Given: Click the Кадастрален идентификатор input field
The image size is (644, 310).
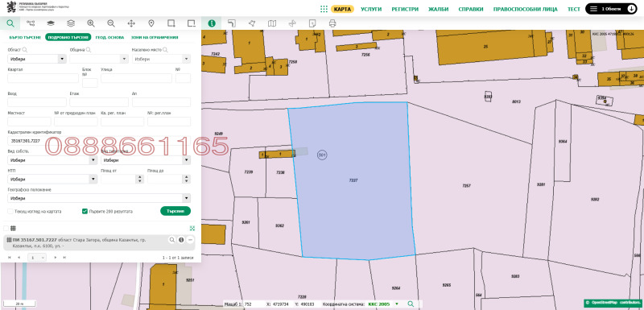Looking at the screenshot, I should pos(99,141).
